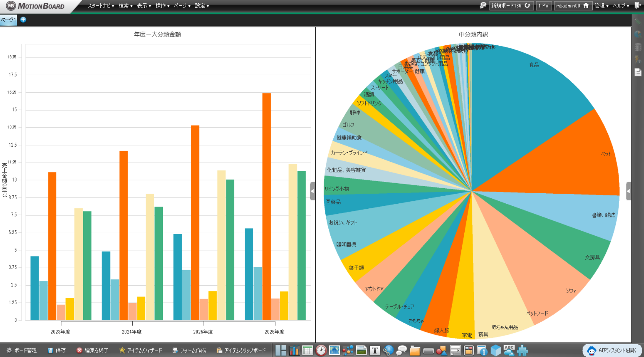Image resolution: width=644 pixels, height=357 pixels.
Task: Expand the 管理 dropdown menu
Action: click(601, 6)
